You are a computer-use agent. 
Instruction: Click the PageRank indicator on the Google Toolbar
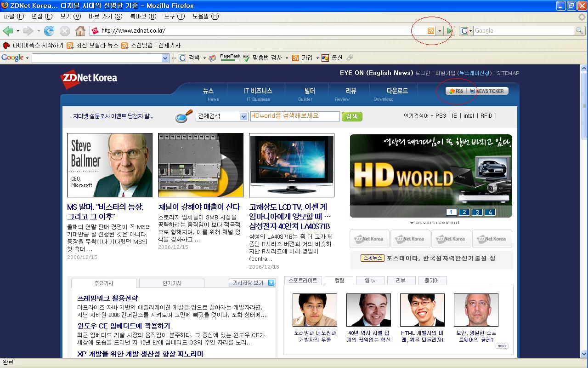[230, 57]
